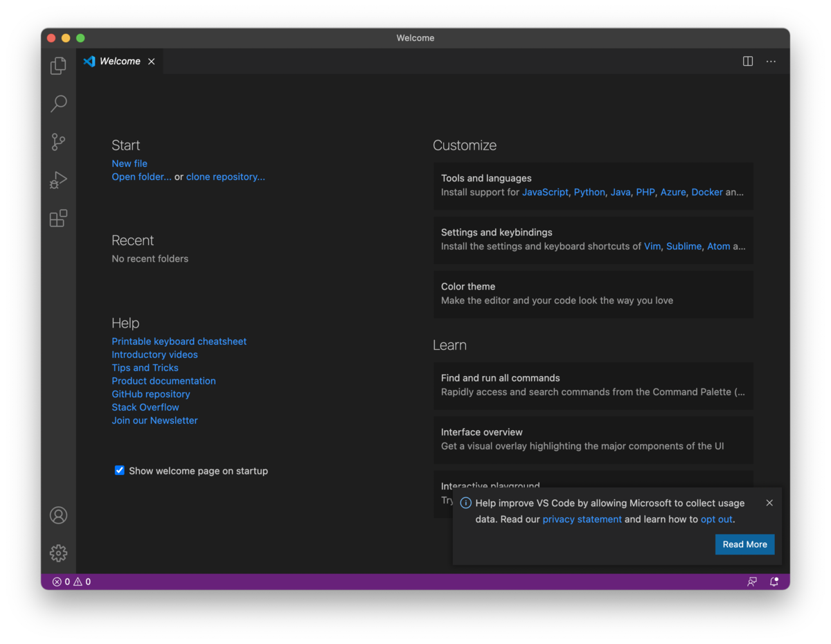Open the Color theme card

click(593, 294)
